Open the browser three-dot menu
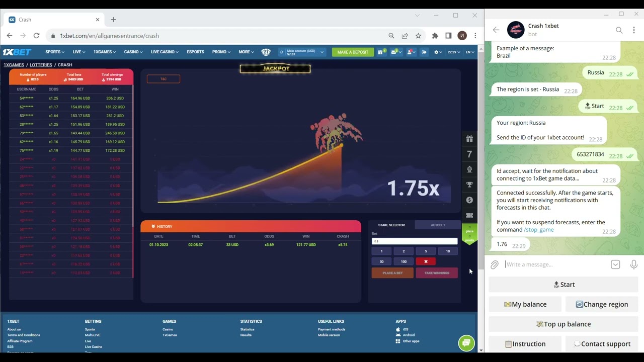 point(475,36)
